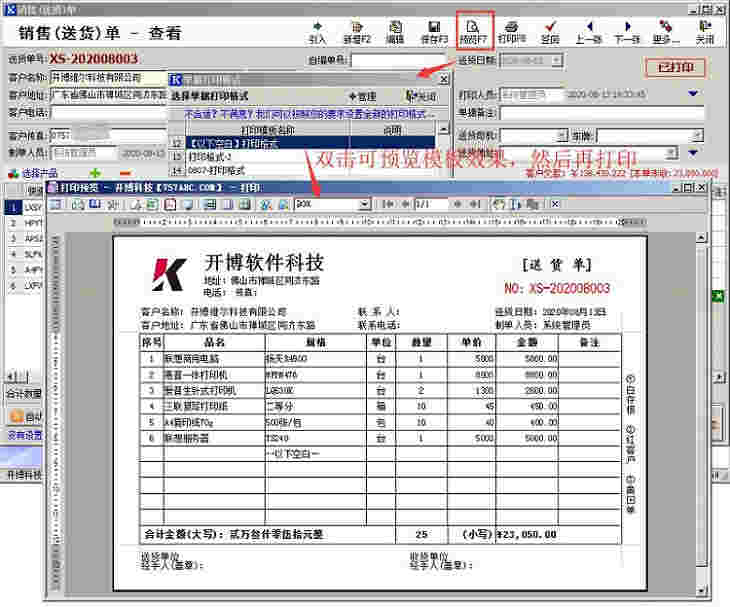Click the 引入 import toolbar button
This screenshot has height=607, width=730.
[318, 32]
